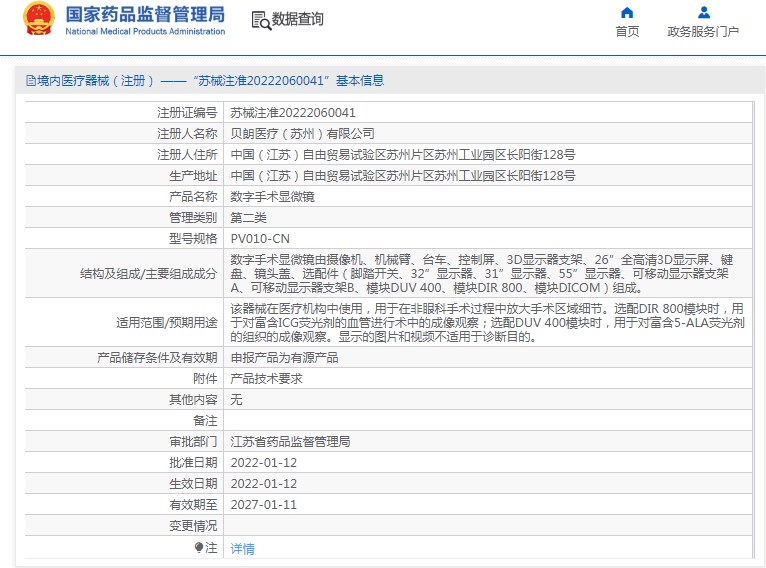Select expiry date 2027-01-11
766x568 pixels.
point(264,505)
